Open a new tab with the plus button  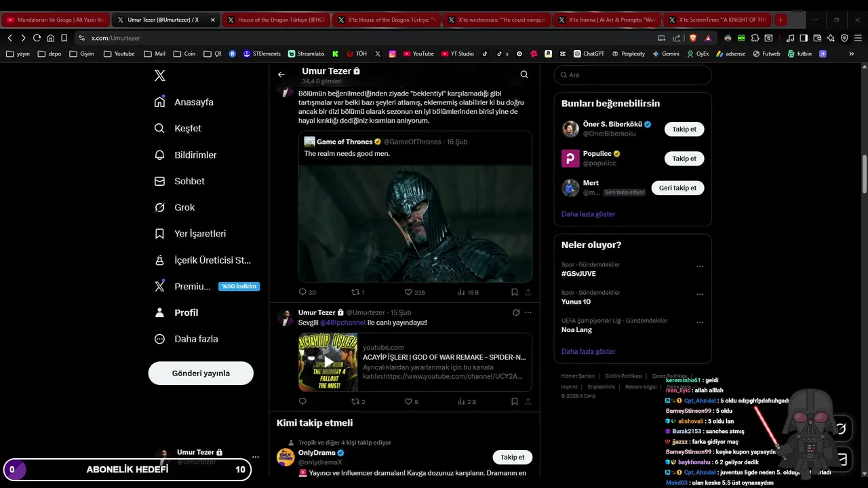(x=781, y=20)
